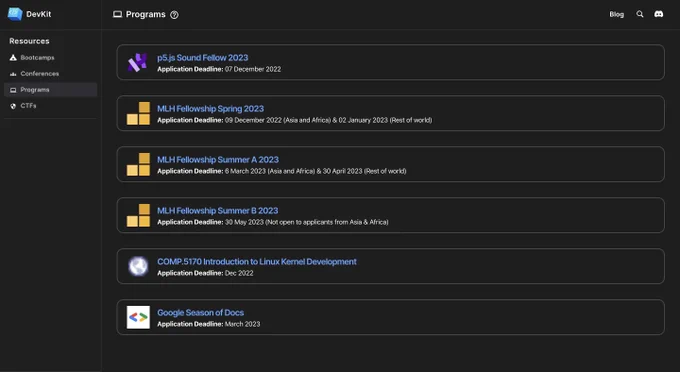The height and width of the screenshot is (372, 680).
Task: Click the MLH Fellowship Summer B logo
Action: tap(138, 215)
